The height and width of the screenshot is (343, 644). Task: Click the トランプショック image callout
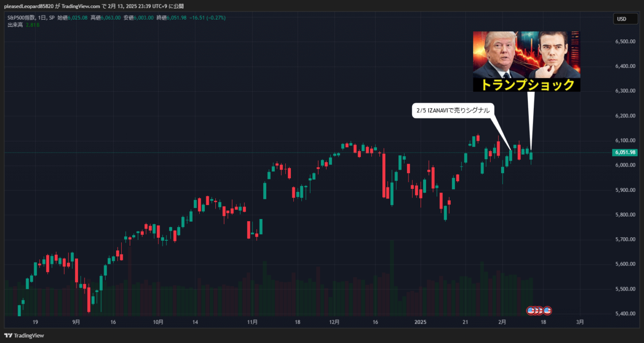pos(526,61)
